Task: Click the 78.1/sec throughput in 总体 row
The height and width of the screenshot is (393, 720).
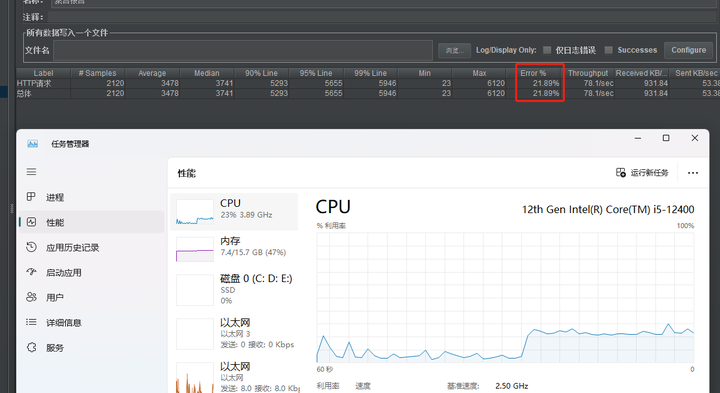Action: (x=598, y=93)
